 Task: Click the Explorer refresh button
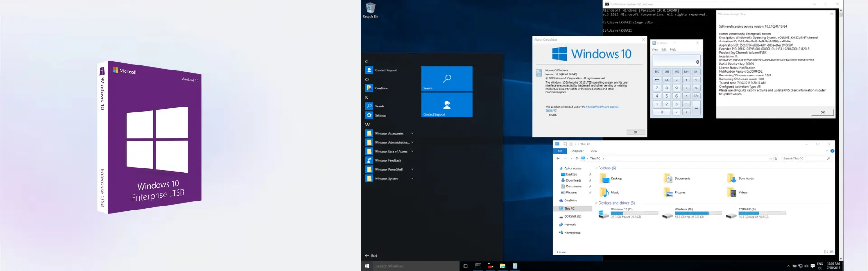pyautogui.click(x=776, y=159)
